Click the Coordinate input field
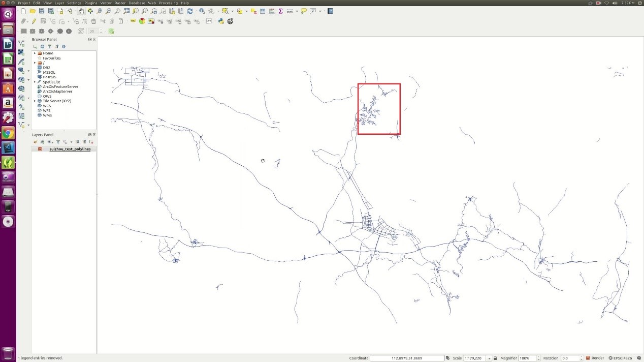The height and width of the screenshot is (362, 644). click(406, 358)
